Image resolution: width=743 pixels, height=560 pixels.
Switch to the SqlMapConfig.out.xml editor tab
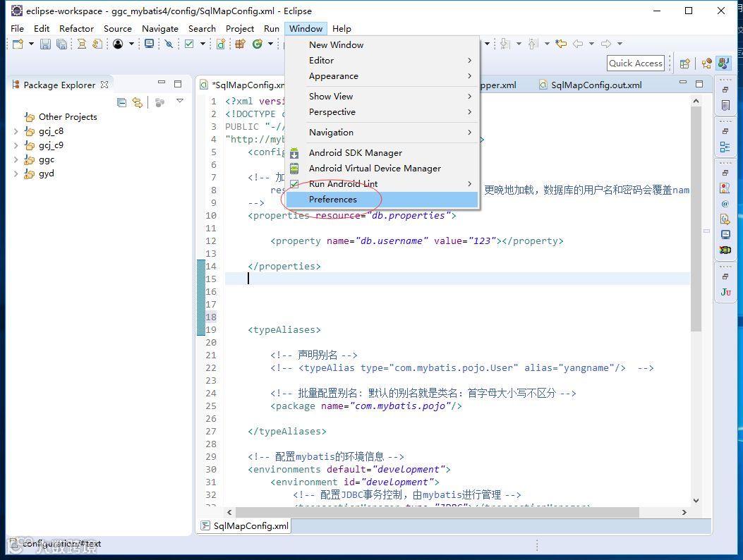pyautogui.click(x=596, y=85)
